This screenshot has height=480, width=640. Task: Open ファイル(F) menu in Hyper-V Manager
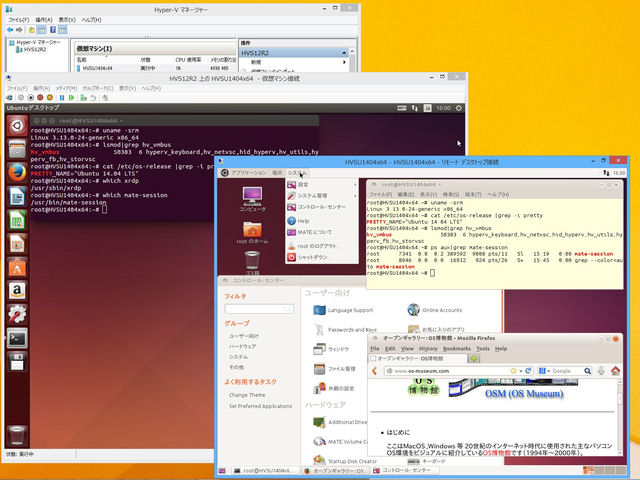[19, 20]
